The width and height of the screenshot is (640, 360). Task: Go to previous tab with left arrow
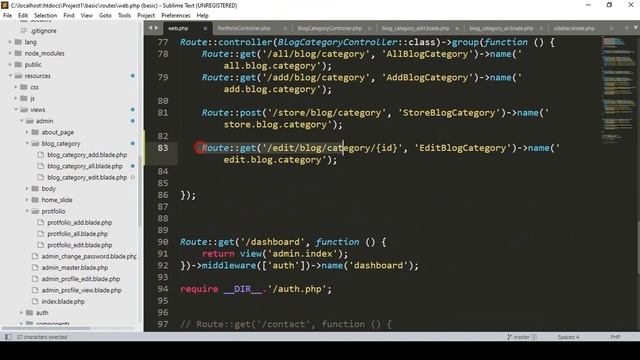[x=150, y=28]
